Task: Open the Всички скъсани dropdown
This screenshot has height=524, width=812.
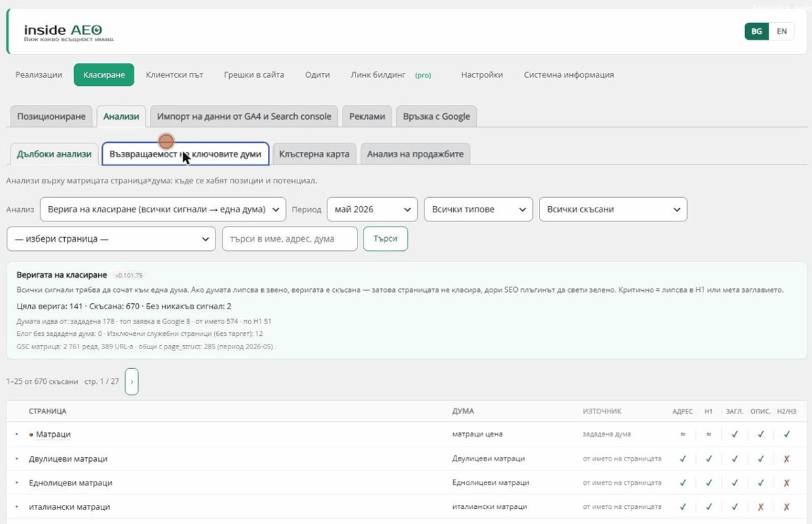Action: [613, 210]
